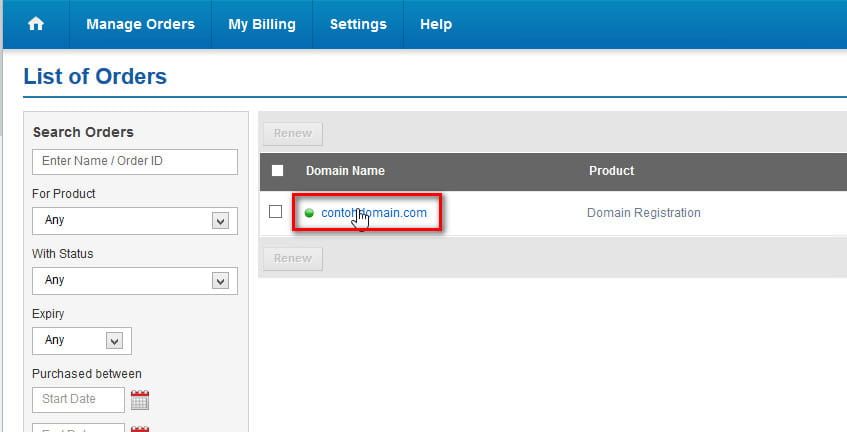Tick the select-all checkbox in table header
Image resolution: width=847 pixels, height=432 pixels.
pos(277,171)
